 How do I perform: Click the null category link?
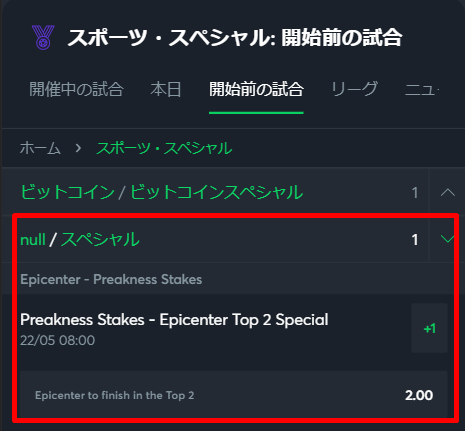[33, 240]
